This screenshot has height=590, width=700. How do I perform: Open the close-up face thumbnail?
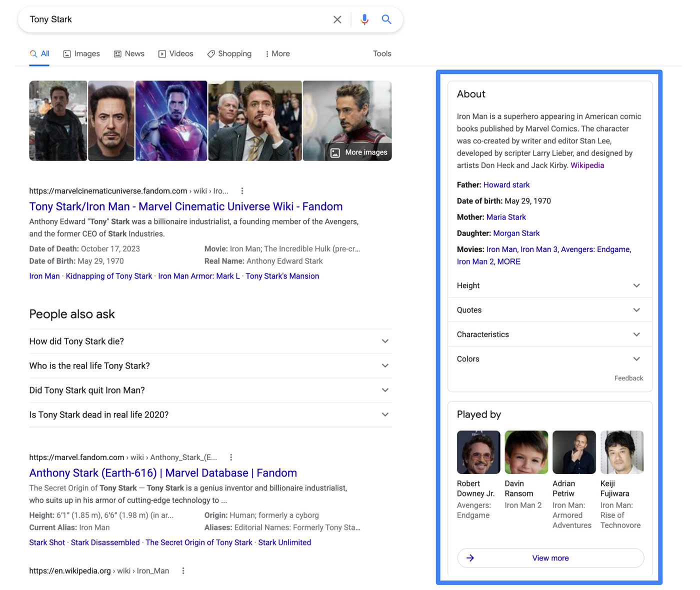pos(111,121)
